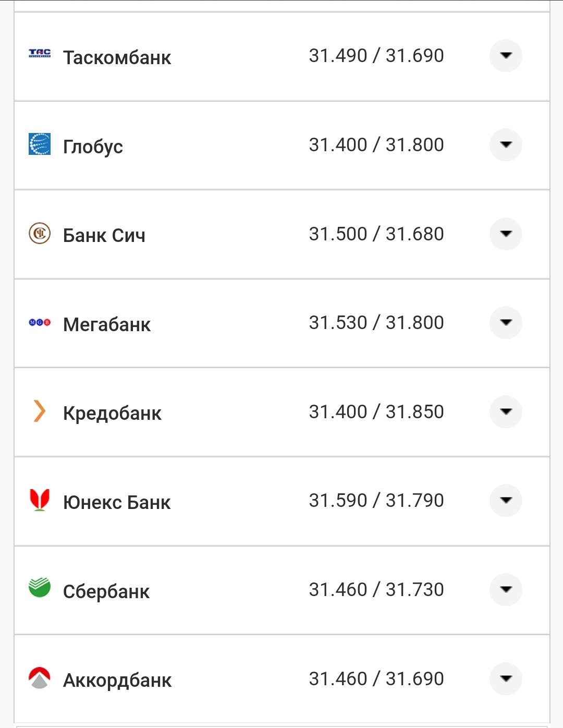Viewport: 563px width, 728px height.
Task: Expand the Сбербанк dropdown arrow
Action: click(506, 589)
